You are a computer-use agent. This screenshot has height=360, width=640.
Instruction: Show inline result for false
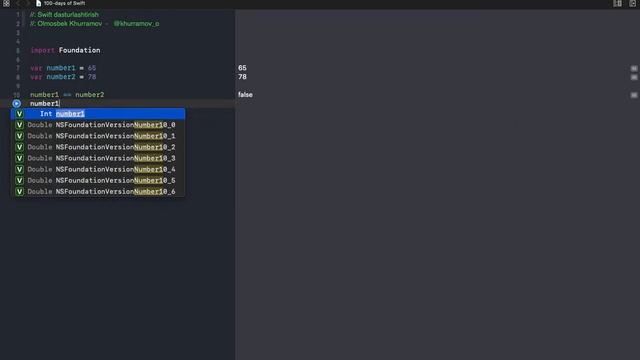pos(634,95)
